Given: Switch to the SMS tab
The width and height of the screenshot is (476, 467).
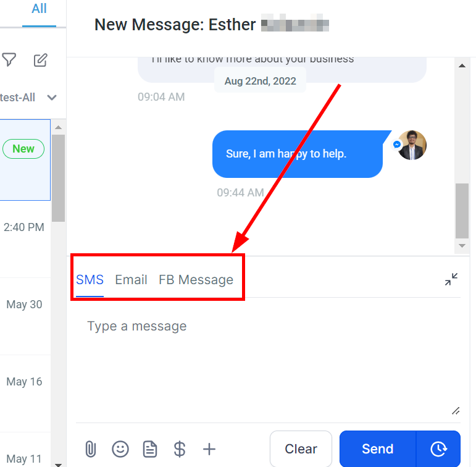Looking at the screenshot, I should (90, 280).
